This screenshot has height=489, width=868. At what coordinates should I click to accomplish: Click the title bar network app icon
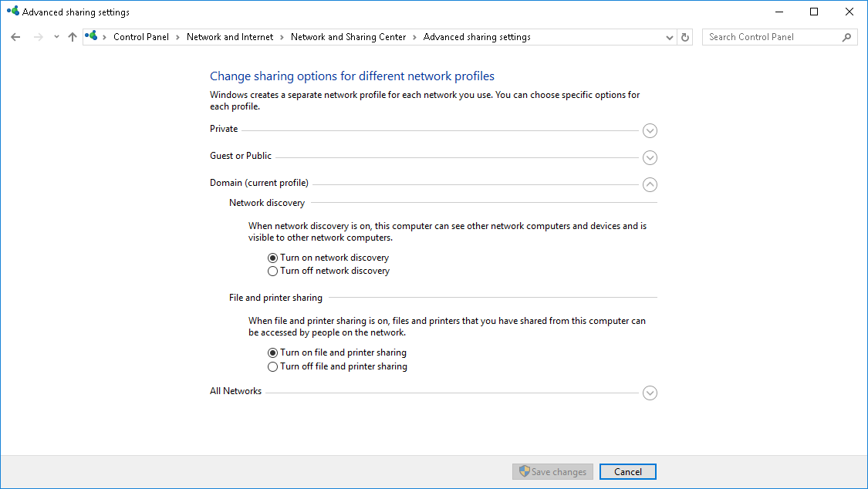point(12,12)
